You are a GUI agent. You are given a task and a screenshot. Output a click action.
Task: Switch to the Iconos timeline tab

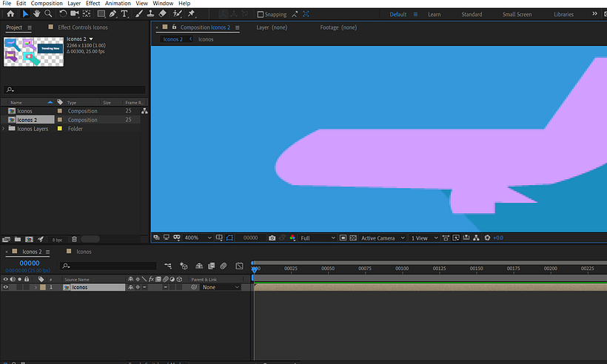pyautogui.click(x=84, y=252)
